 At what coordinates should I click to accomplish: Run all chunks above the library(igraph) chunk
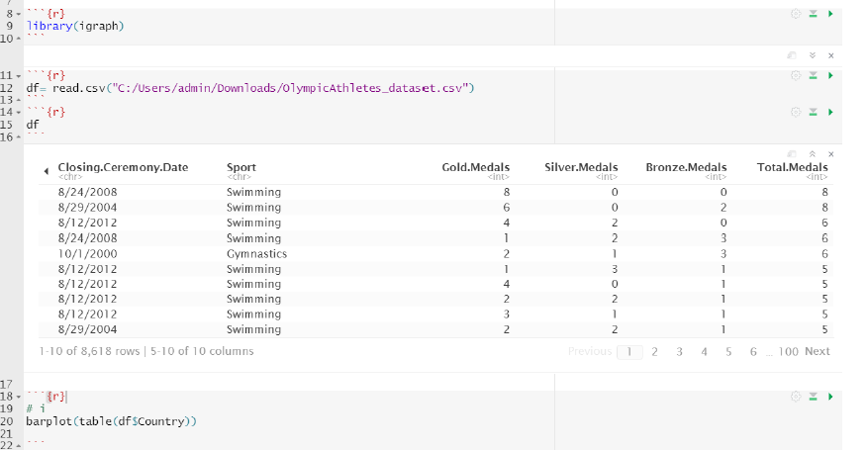tap(814, 14)
